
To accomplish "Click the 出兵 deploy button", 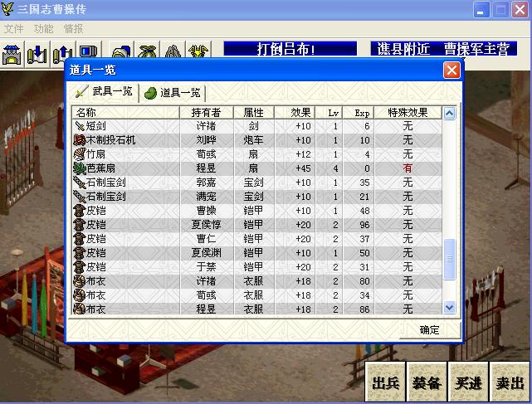I will [386, 382].
